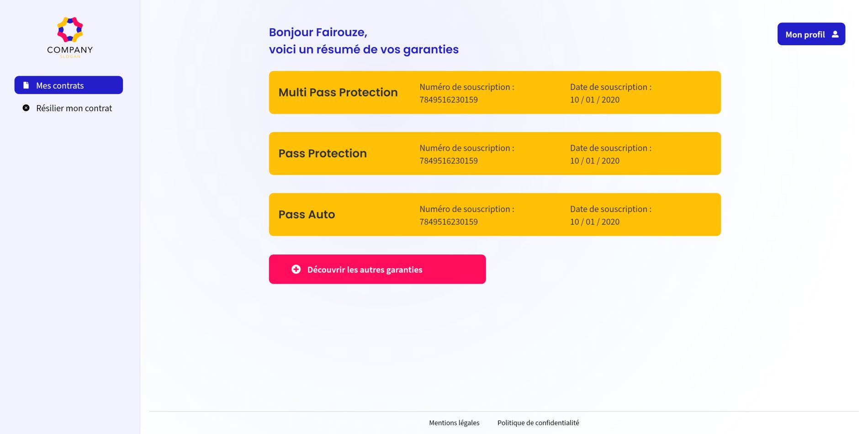
Task: Click the user icon in Mon profil
Action: coord(835,34)
